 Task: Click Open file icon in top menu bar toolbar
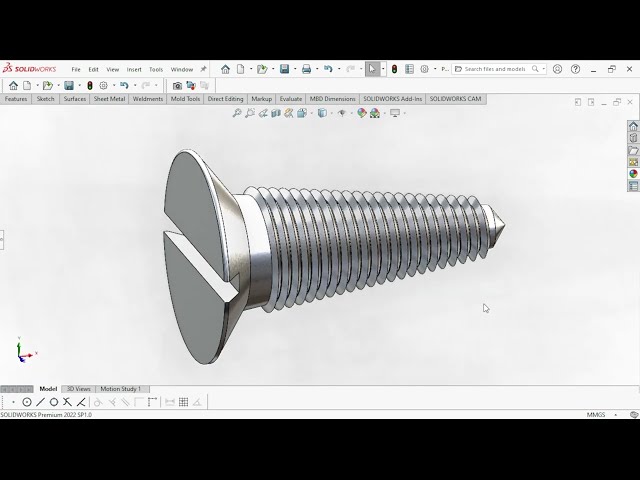pos(262,69)
